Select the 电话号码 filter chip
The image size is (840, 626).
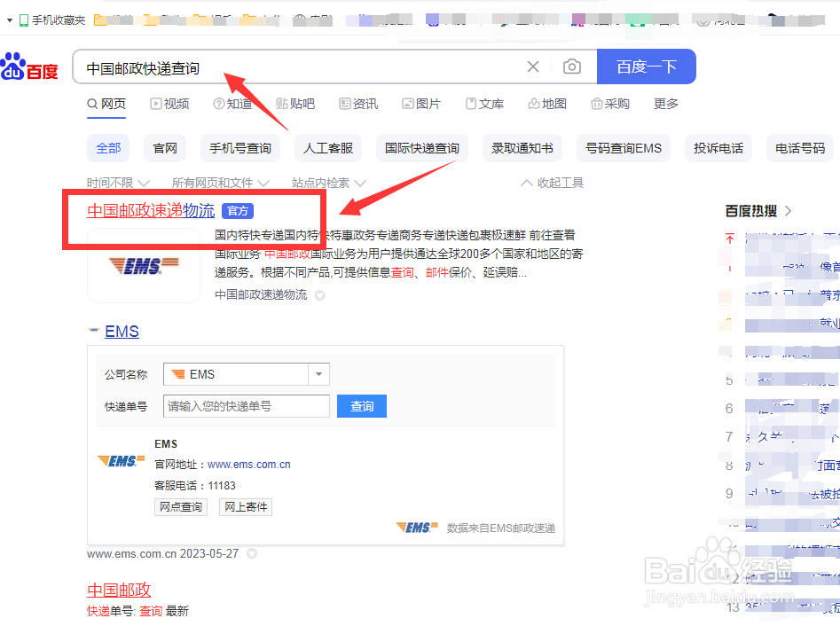(800, 148)
